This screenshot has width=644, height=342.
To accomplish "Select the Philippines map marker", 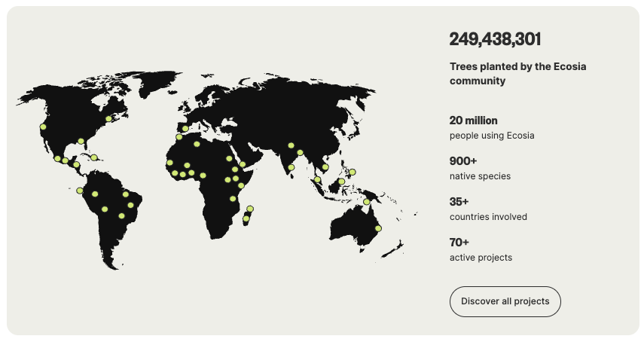I will [353, 172].
